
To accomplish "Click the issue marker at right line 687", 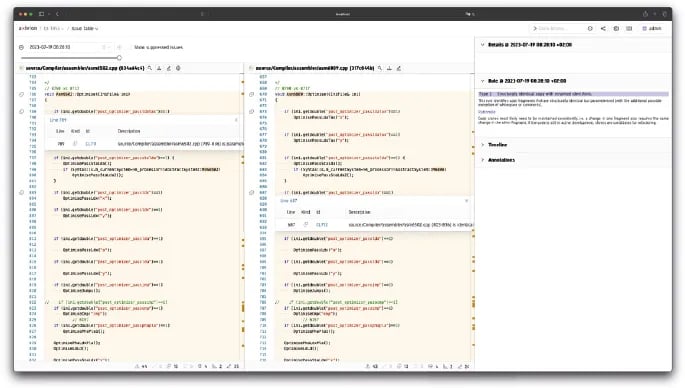I will click(252, 192).
